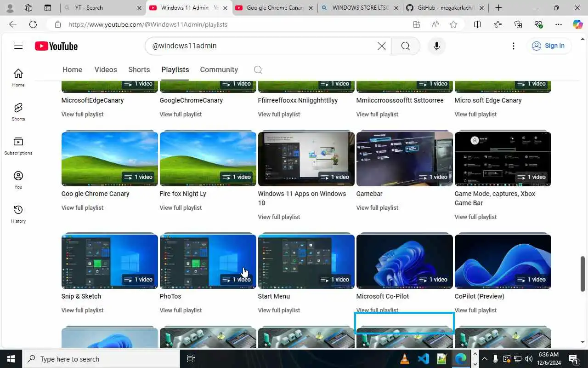
Task: Add this page to favorites star
Action: pyautogui.click(x=453, y=24)
